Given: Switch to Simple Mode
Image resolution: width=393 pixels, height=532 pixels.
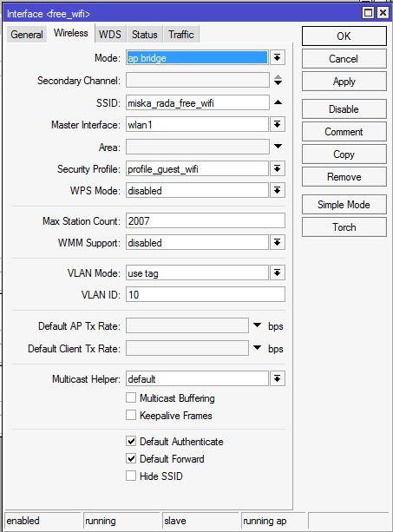Looking at the screenshot, I should click(x=344, y=205).
